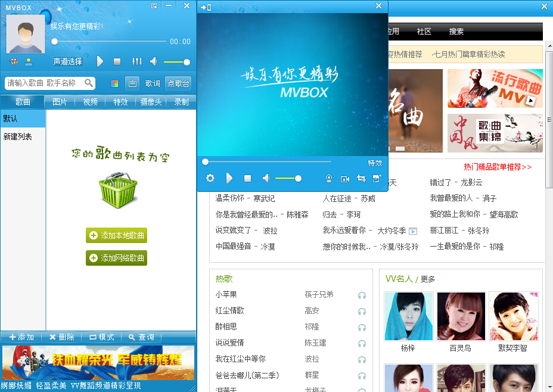Mute the main player speaker icon
Screen dimensions: 553x392
(x=153, y=62)
